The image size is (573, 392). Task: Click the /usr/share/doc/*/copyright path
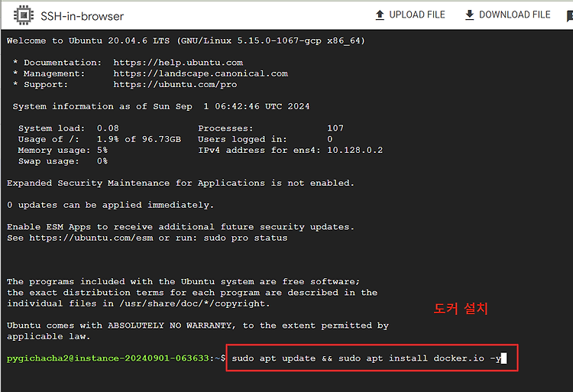click(194, 303)
